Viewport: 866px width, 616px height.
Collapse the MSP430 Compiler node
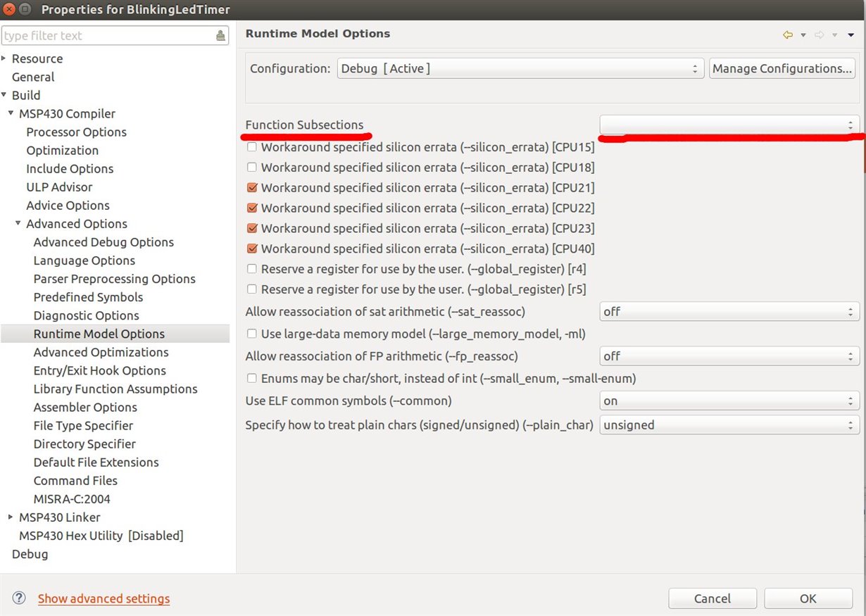click(11, 113)
